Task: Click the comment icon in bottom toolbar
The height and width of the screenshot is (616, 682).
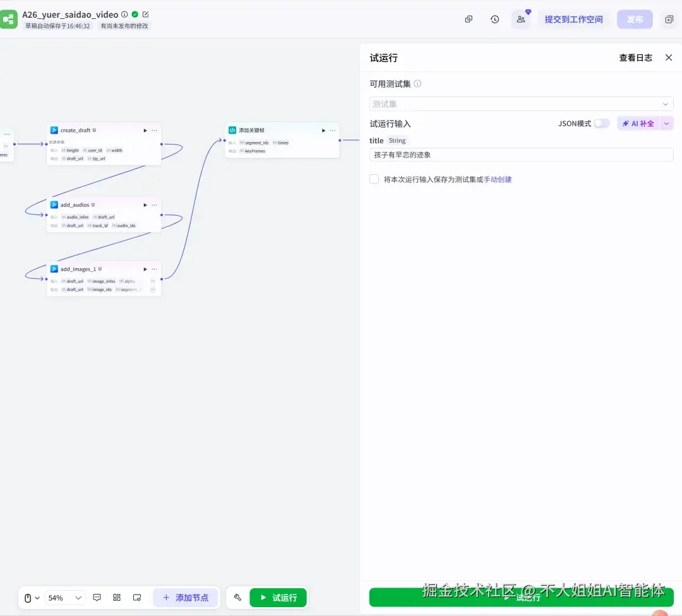Action: (97, 598)
